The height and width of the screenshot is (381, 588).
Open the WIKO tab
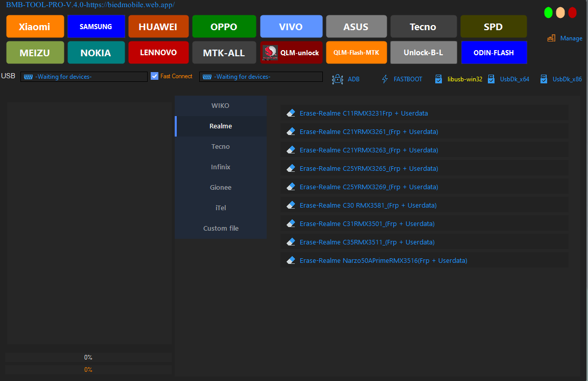221,106
